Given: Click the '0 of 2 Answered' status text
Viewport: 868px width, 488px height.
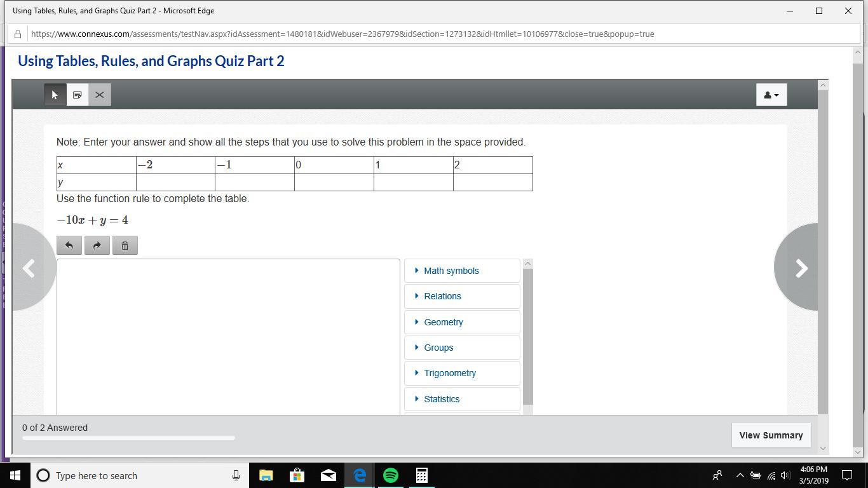Looking at the screenshot, I should click(x=55, y=428).
